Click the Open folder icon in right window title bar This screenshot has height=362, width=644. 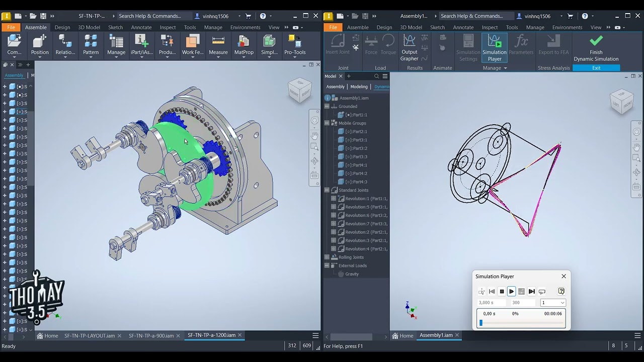point(355,16)
